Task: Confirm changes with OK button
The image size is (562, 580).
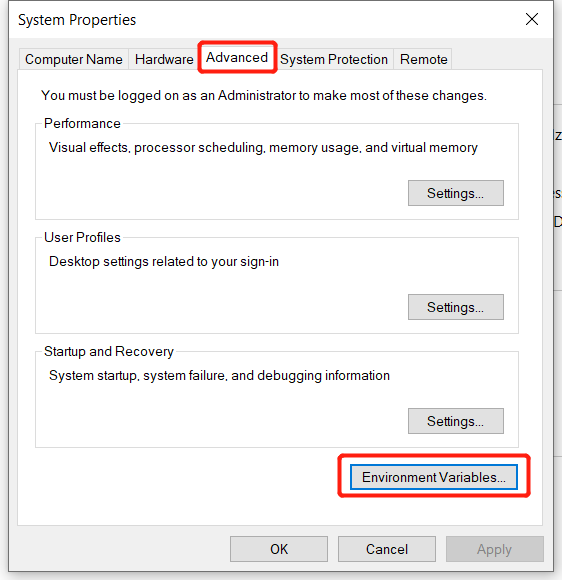Action: (x=279, y=549)
